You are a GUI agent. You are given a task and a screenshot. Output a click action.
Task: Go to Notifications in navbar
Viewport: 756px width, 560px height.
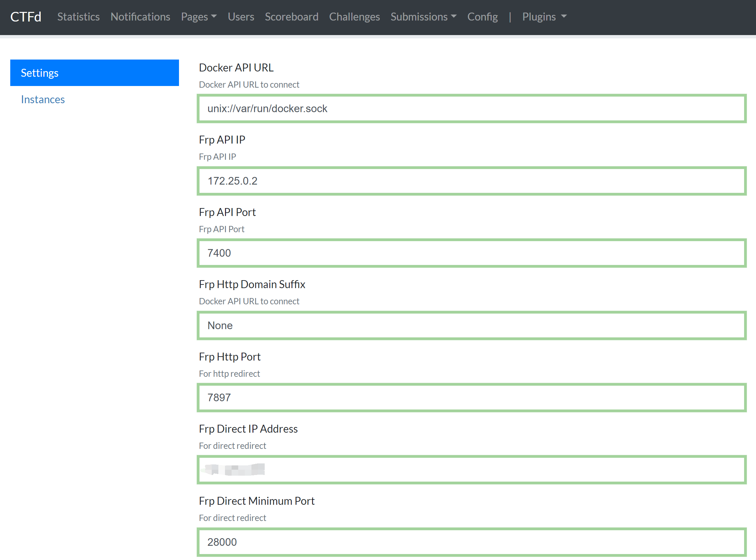point(140,17)
